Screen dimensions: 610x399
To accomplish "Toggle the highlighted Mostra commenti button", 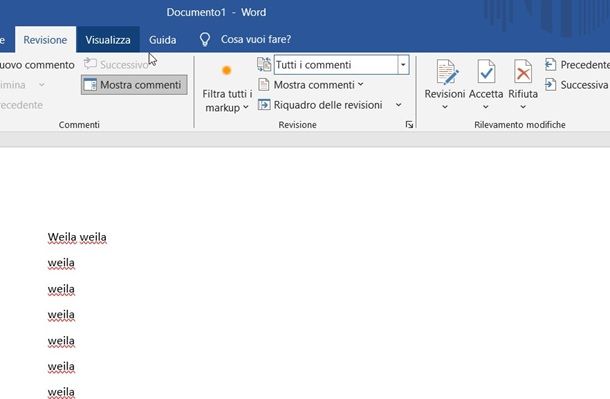I will click(134, 85).
